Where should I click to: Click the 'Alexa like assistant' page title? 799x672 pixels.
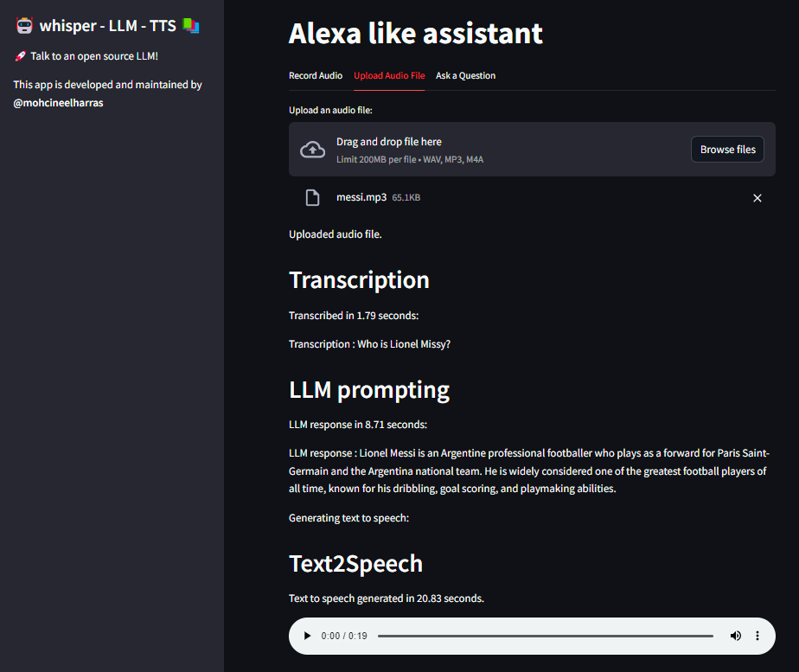pyautogui.click(x=416, y=33)
